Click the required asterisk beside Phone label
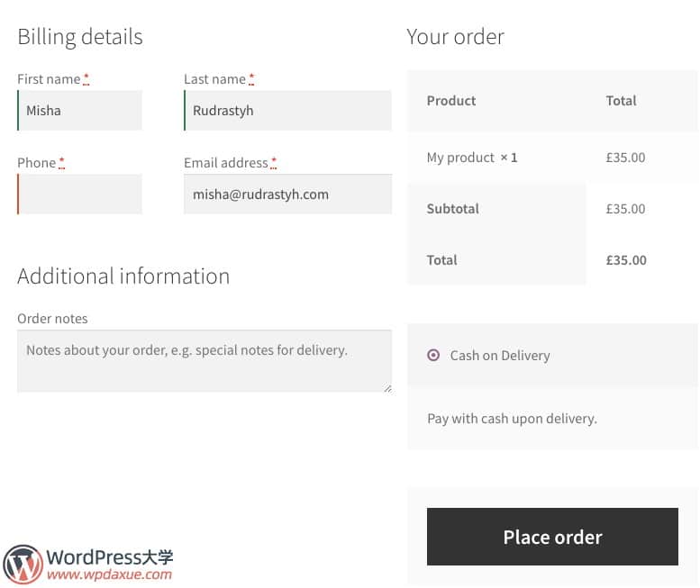Image resolution: width=700 pixels, height=588 pixels. 61,163
